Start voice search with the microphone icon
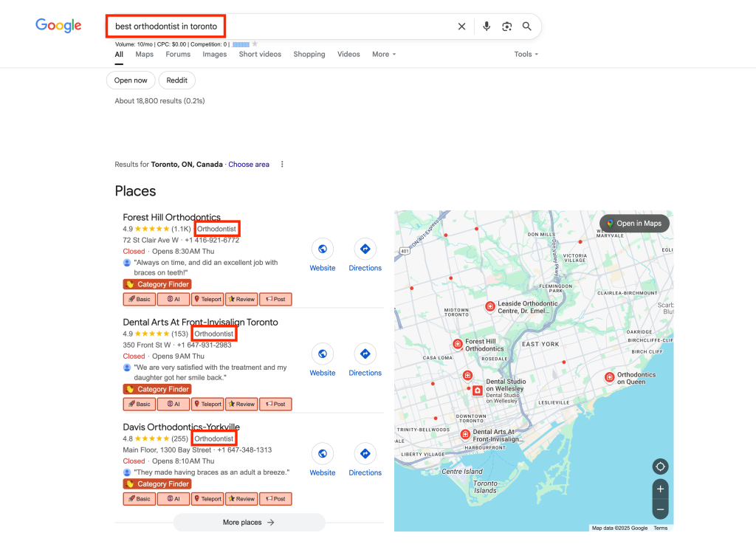The height and width of the screenshot is (544, 756). [x=487, y=27]
